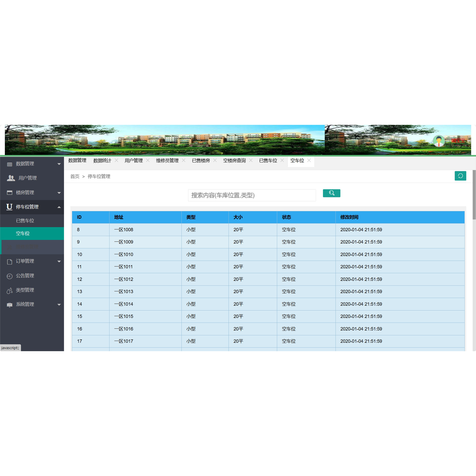Switch to the 已售楼房 tab
This screenshot has width=476, height=476.
pos(201,161)
